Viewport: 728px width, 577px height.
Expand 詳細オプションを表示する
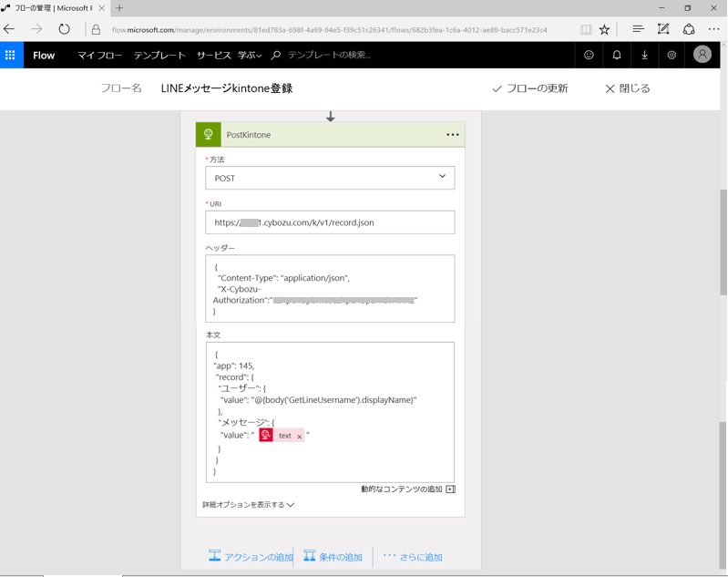[248, 504]
